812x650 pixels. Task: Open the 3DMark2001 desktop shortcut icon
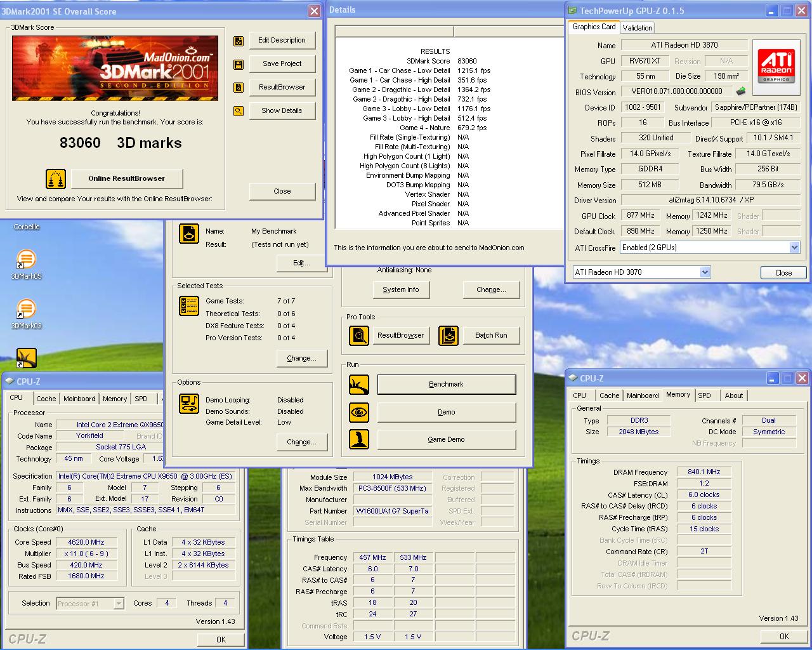click(26, 358)
